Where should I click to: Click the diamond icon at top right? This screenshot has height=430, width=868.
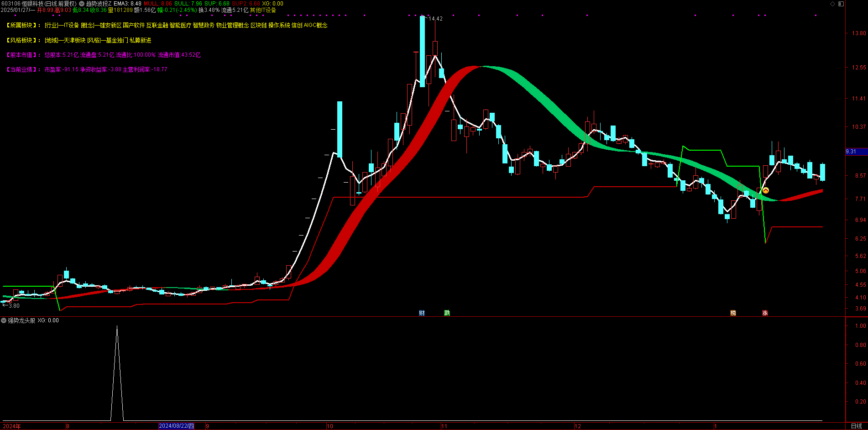(832, 4)
